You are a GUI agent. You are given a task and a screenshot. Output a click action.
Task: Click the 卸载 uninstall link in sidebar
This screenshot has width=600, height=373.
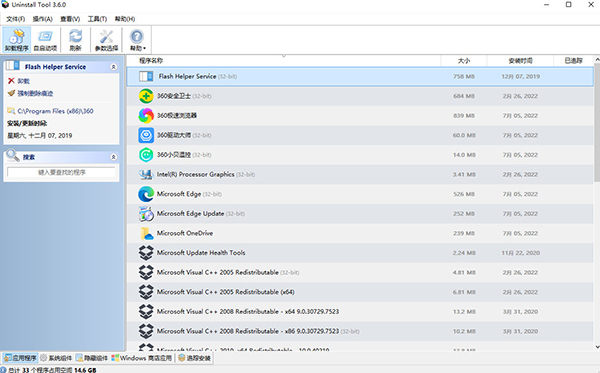pyautogui.click(x=23, y=81)
